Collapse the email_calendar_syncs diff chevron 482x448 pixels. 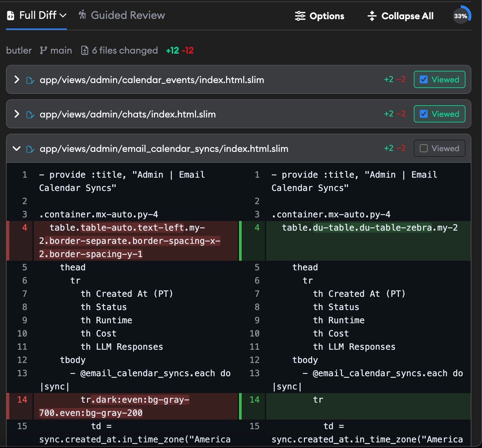pyautogui.click(x=17, y=149)
